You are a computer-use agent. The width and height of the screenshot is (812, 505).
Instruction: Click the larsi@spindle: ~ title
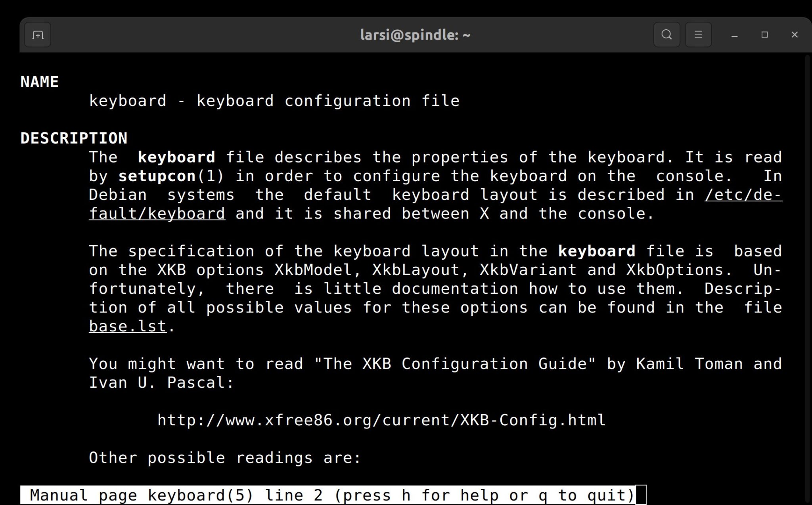(416, 34)
